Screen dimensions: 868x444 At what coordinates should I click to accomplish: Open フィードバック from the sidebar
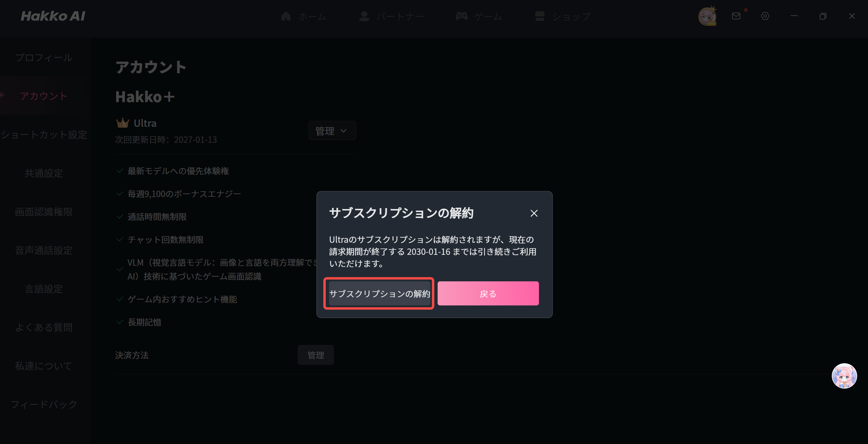coord(43,404)
